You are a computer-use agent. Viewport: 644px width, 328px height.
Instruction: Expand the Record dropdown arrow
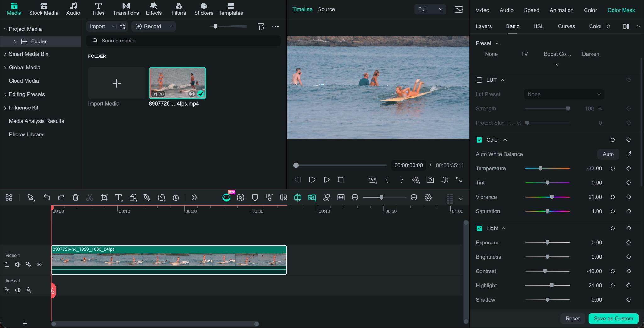click(x=170, y=26)
